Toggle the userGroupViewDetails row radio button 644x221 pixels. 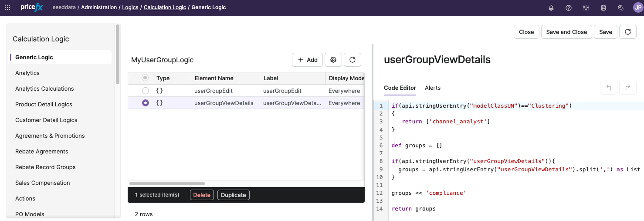146,103
